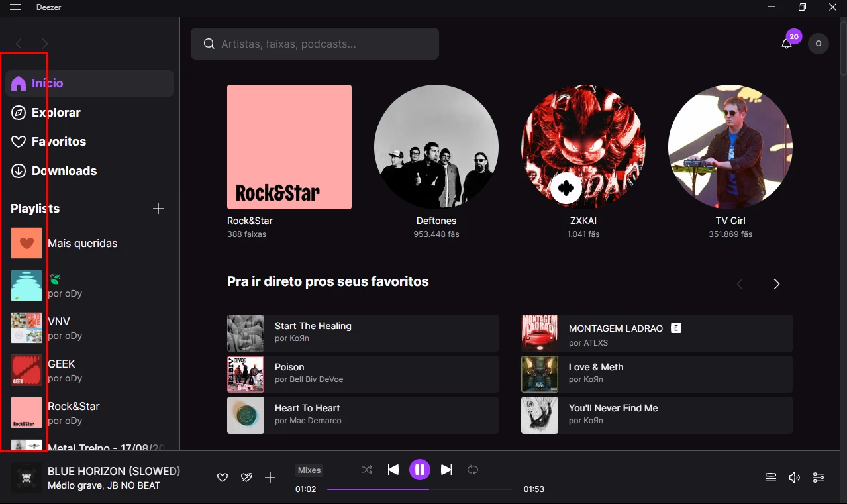This screenshot has width=847, height=504.
Task: Toggle shuffle playback
Action: pos(367,470)
